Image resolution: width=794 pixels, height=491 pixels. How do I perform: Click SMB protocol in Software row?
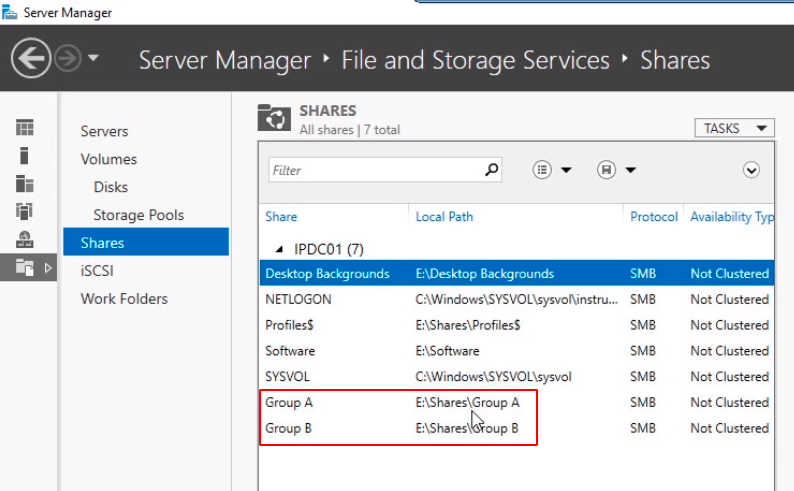coord(643,351)
